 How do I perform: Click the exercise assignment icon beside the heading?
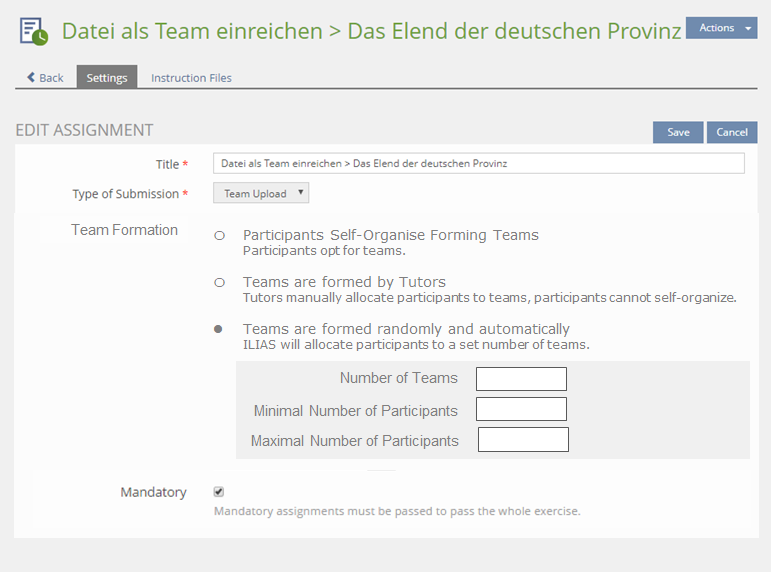[x=33, y=31]
